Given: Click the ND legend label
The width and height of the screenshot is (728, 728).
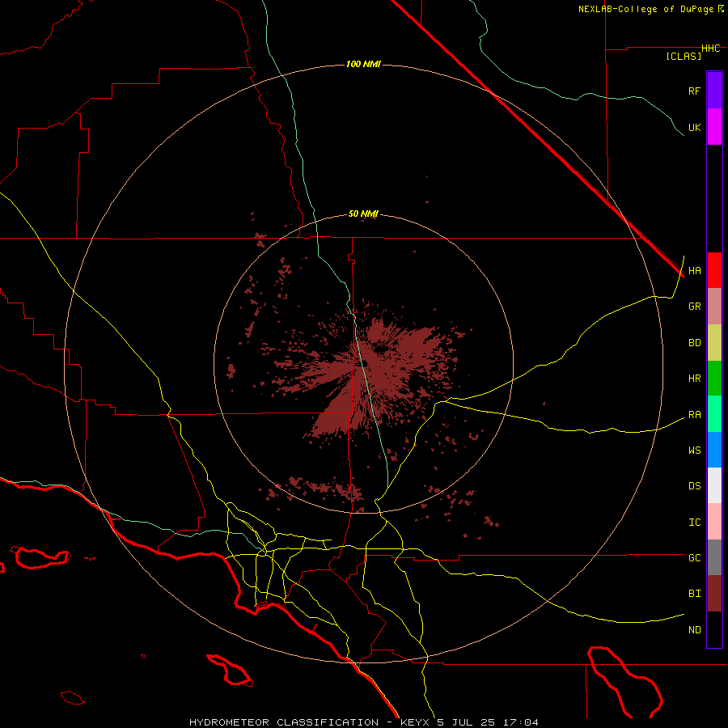Looking at the screenshot, I should click(694, 630).
